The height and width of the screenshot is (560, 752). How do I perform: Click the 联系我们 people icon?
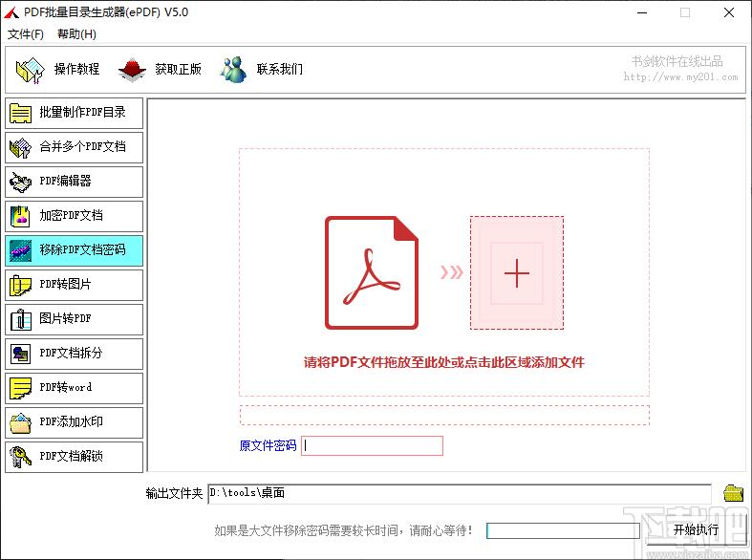233,70
